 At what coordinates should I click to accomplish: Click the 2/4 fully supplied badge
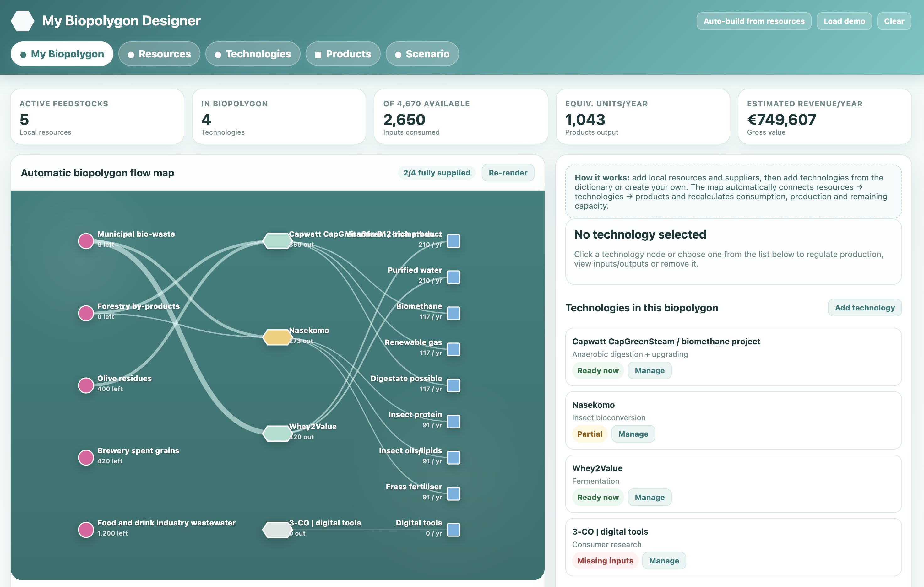click(437, 173)
